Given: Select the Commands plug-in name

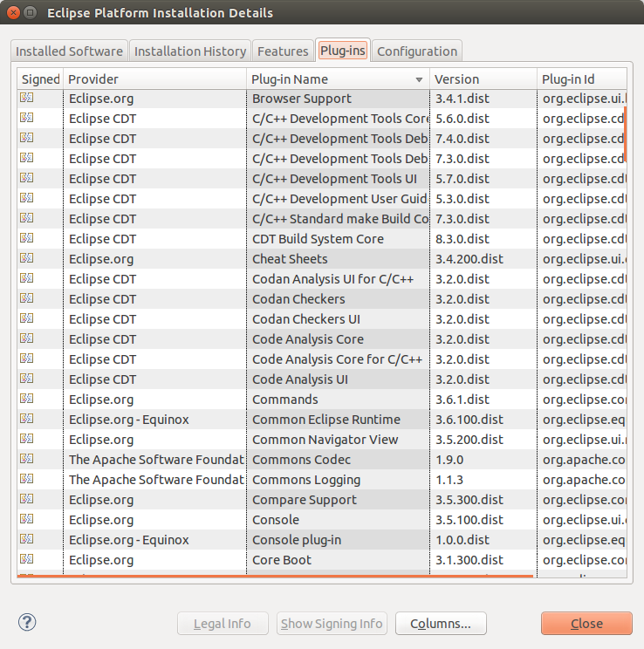Looking at the screenshot, I should click(285, 400).
